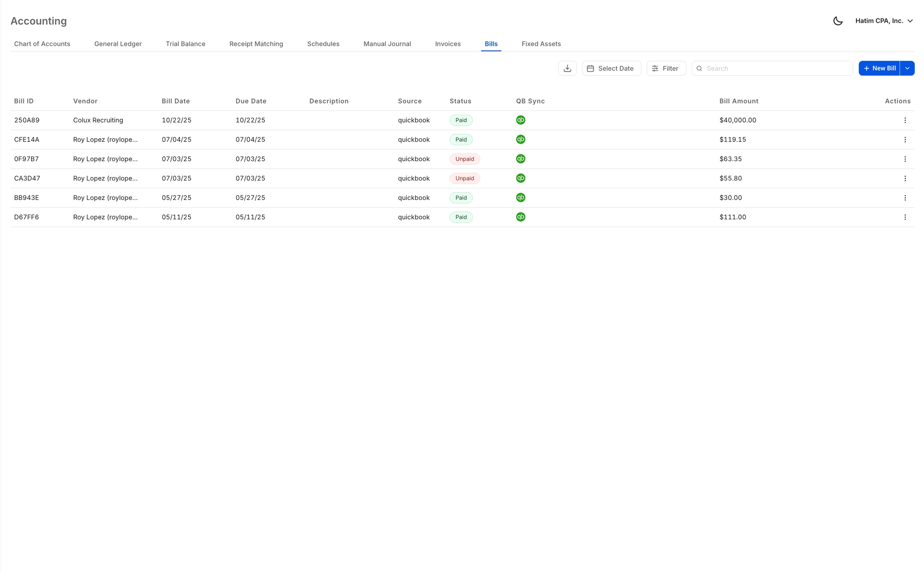Click the download export icon
Screen dimensions: 924x571
tap(567, 68)
